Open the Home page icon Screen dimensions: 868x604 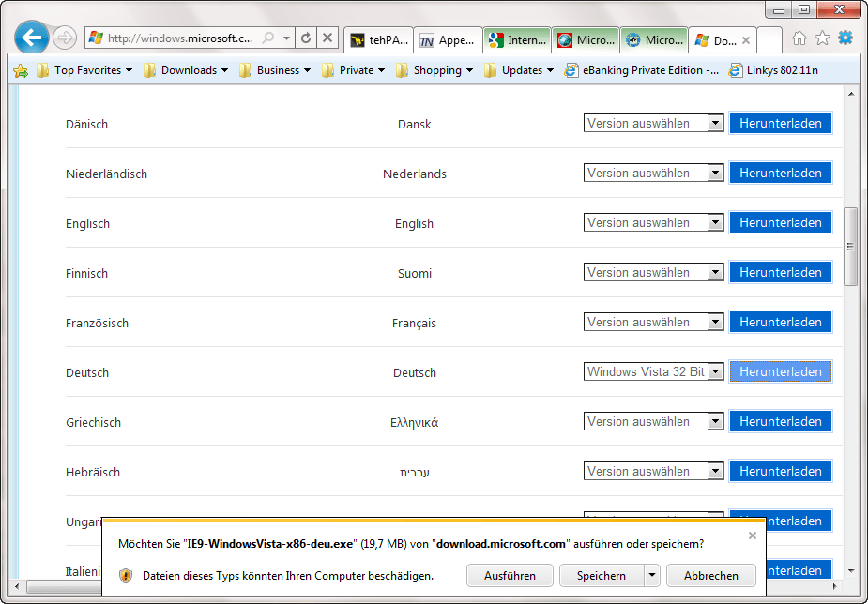[x=799, y=38]
